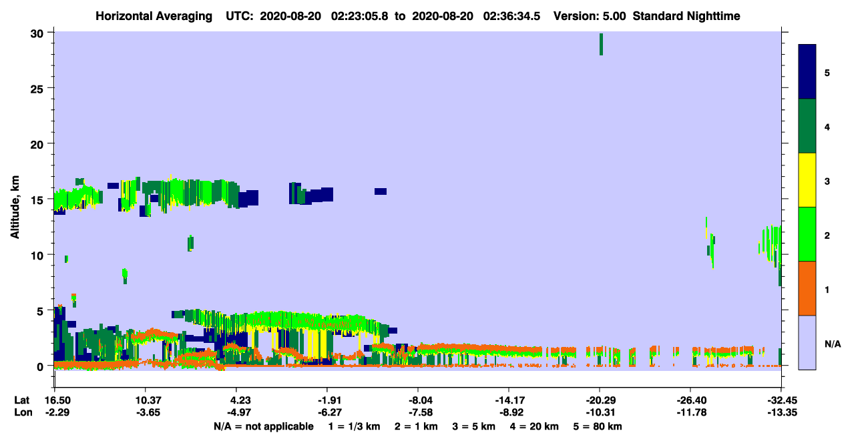Click longitude value '-13.35'
The image size is (868, 445).
coord(782,413)
